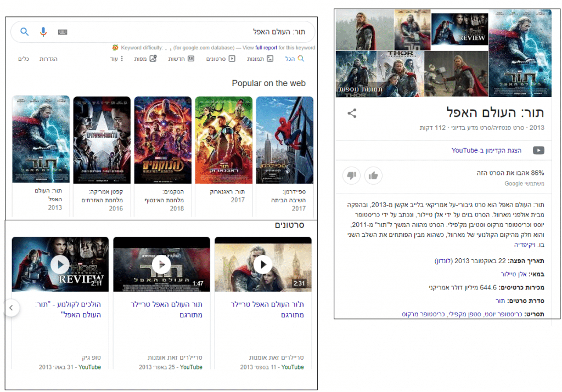Open the Thor Ragnarok 2017 poster
Screen dimensions: 562x392
click(224, 140)
